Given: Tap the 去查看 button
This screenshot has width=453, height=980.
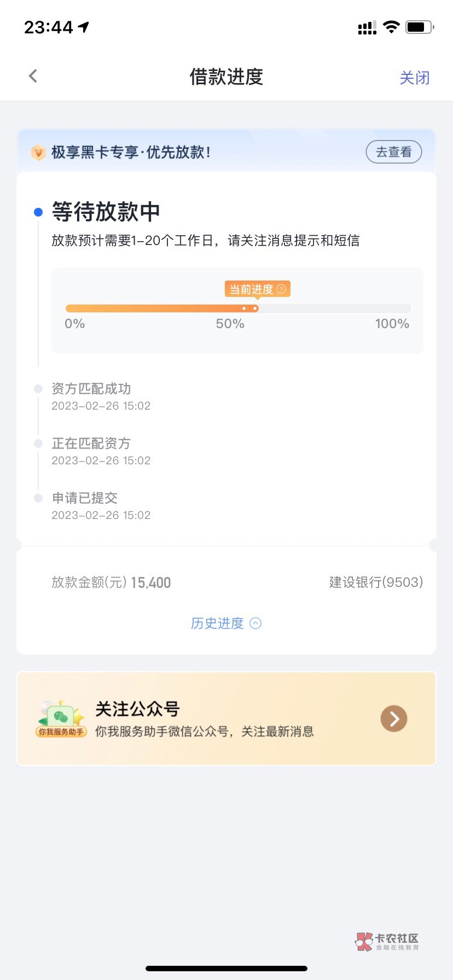Looking at the screenshot, I should (x=393, y=152).
